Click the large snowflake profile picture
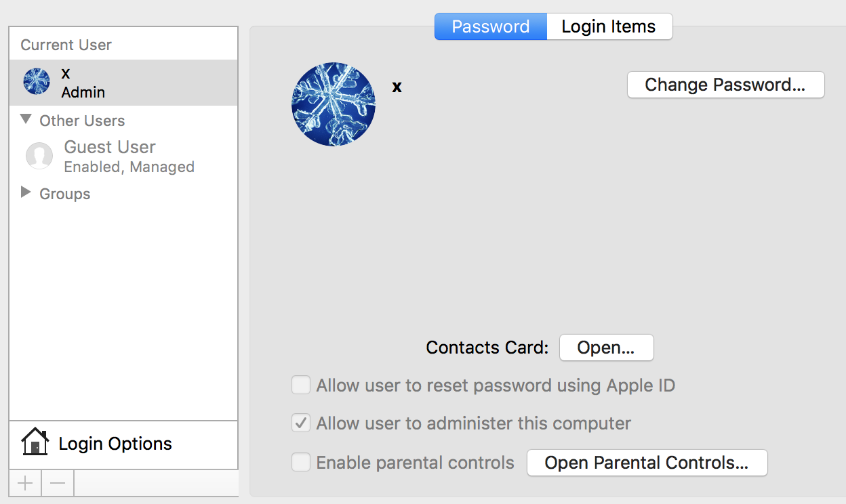The image size is (846, 504). pos(334,104)
